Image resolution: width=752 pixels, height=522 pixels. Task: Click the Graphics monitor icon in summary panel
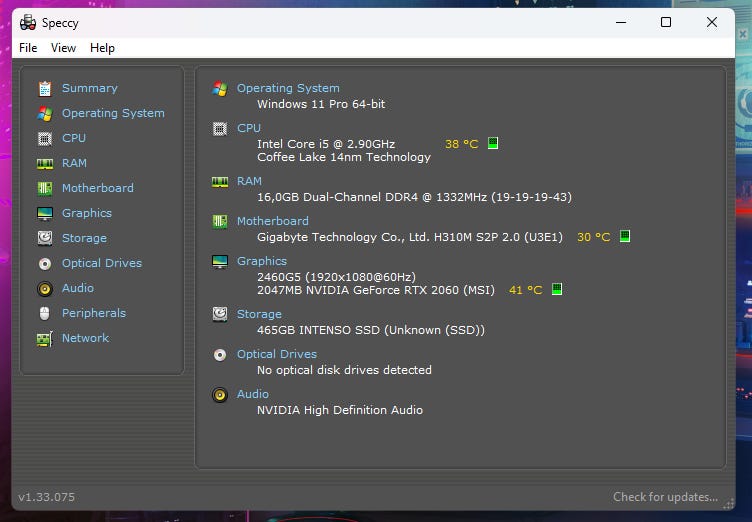(220, 261)
